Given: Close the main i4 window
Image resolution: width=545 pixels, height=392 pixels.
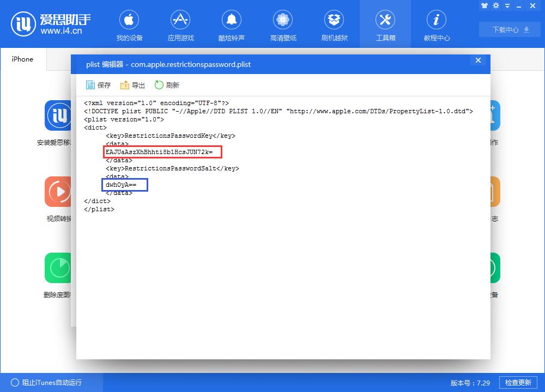Looking at the screenshot, I should tap(532, 5).
